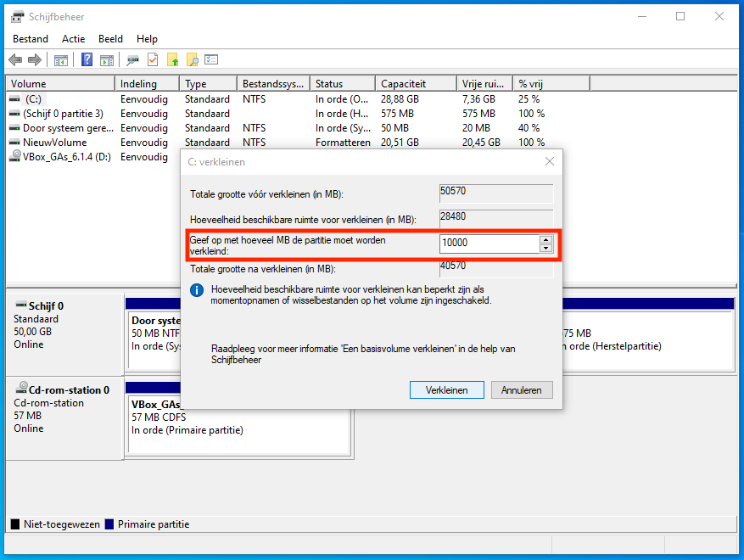Open the Beeld menu
This screenshot has width=744, height=560.
[110, 39]
